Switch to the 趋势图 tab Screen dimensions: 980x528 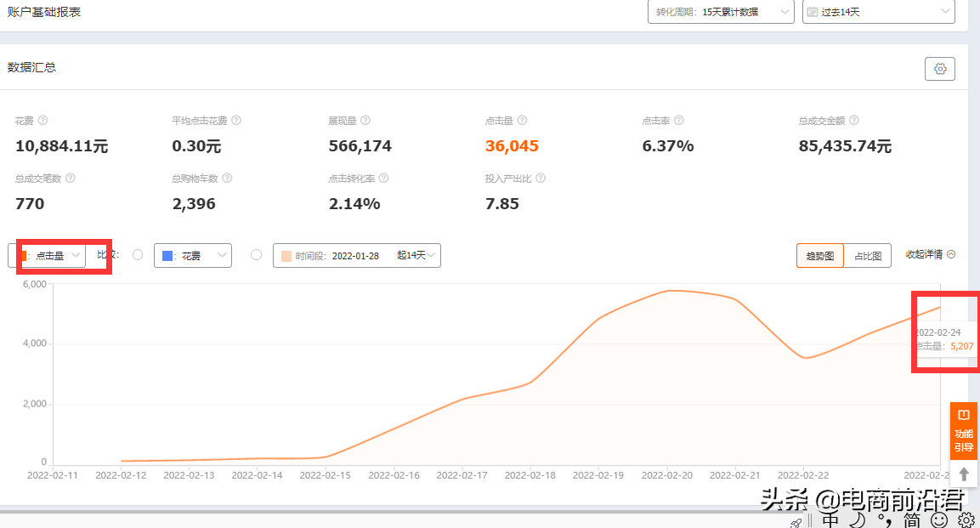coord(820,256)
